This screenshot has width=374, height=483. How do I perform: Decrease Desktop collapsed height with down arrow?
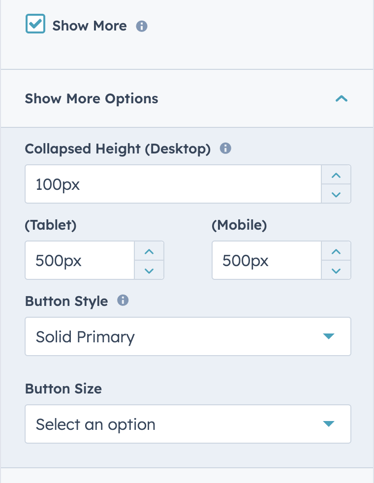[x=336, y=194]
